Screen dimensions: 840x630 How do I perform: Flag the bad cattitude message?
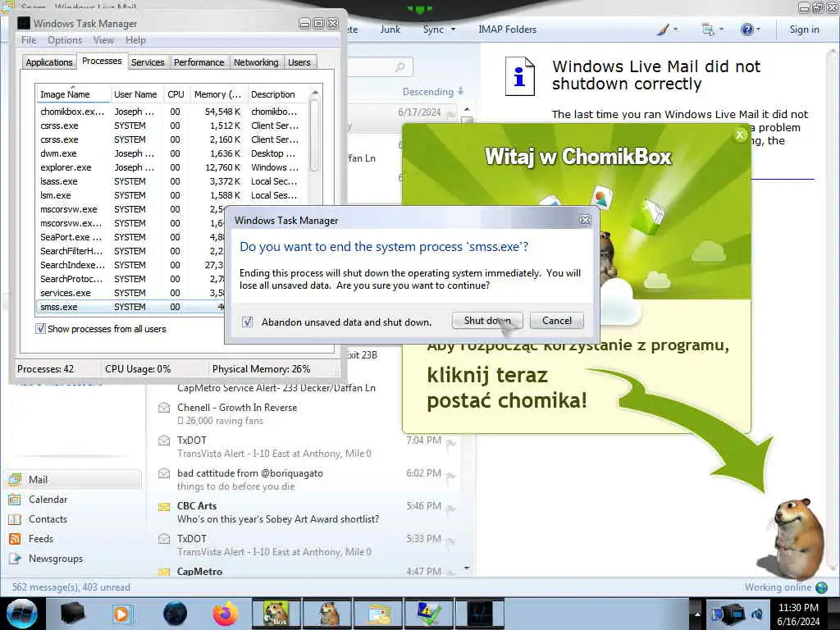tap(451, 477)
